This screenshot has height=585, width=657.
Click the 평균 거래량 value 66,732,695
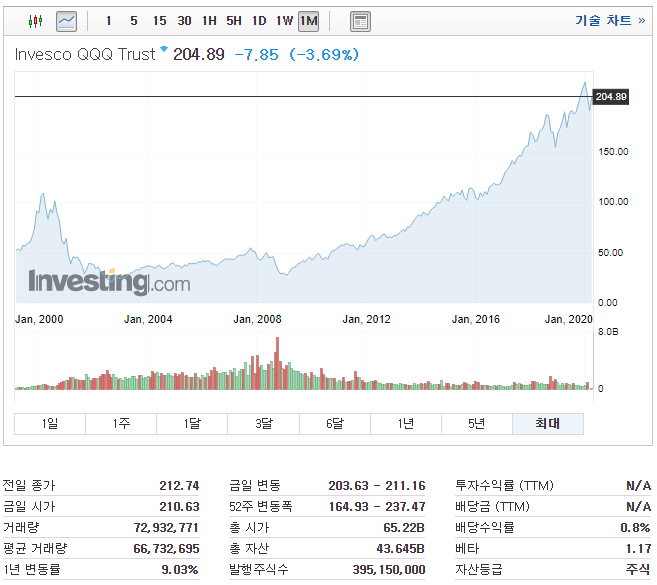pos(166,549)
